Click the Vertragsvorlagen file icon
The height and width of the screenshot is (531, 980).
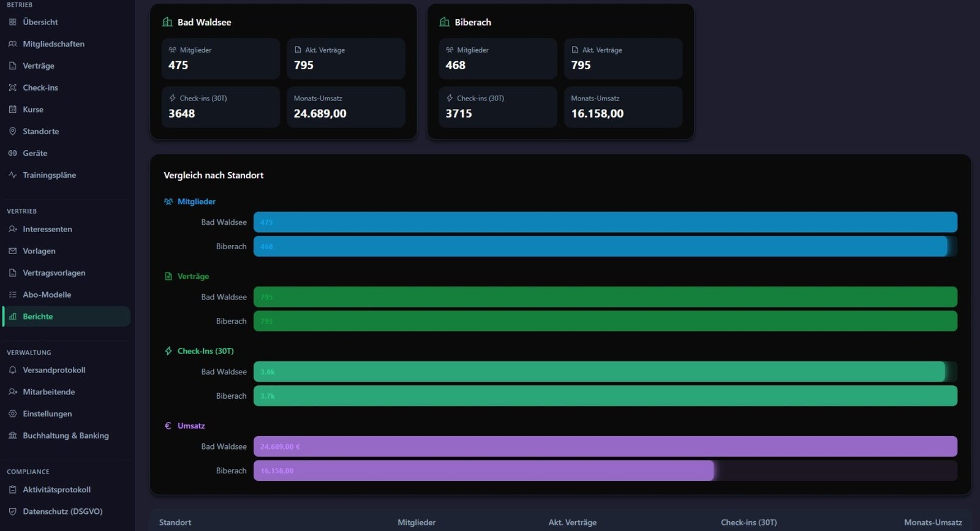[12, 273]
